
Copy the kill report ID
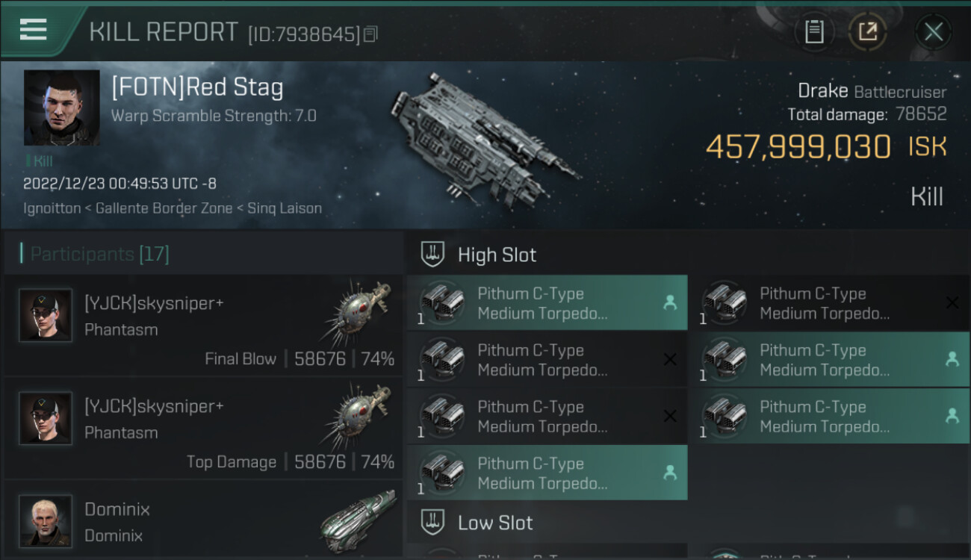click(x=371, y=34)
